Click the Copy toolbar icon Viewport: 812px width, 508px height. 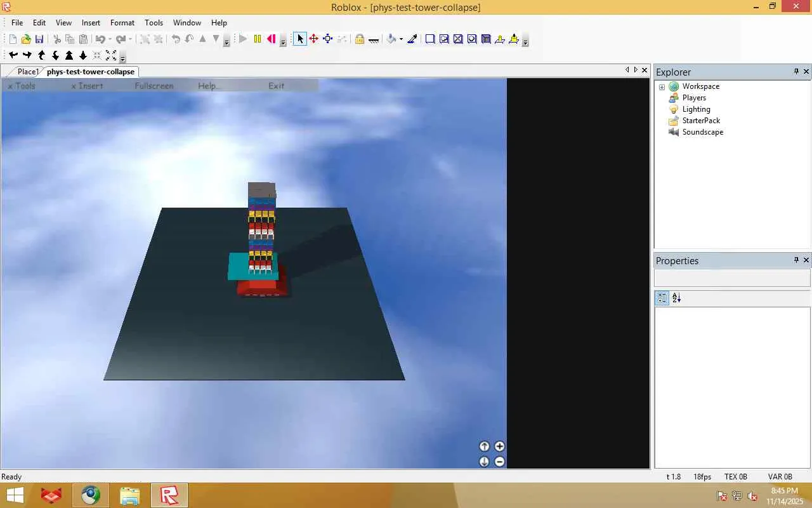point(70,39)
